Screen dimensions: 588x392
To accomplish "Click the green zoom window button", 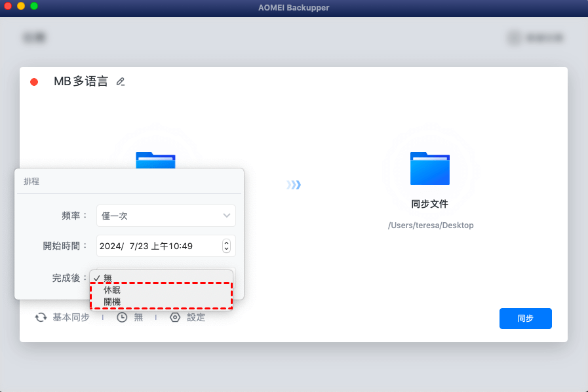I will coord(34,6).
